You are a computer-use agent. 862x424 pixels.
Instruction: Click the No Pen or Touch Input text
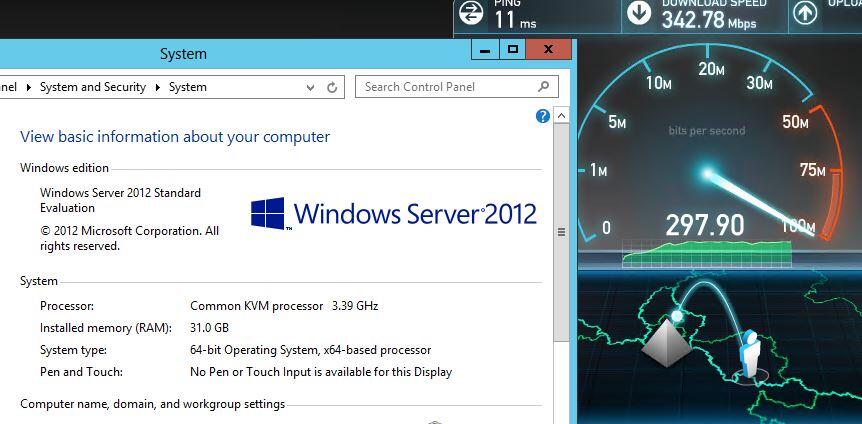321,372
